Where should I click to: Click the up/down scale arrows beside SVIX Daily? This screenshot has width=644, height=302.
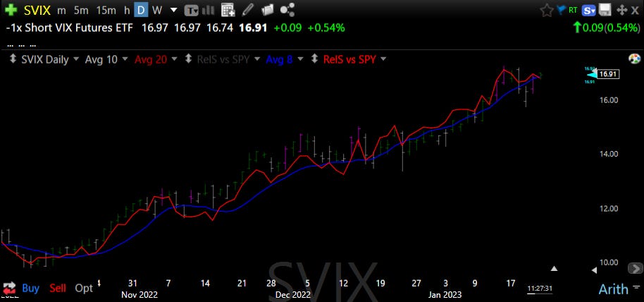tap(13, 59)
